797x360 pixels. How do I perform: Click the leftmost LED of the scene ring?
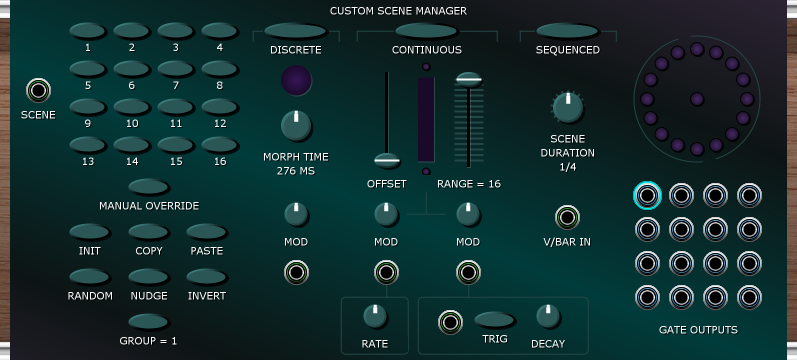point(647,99)
